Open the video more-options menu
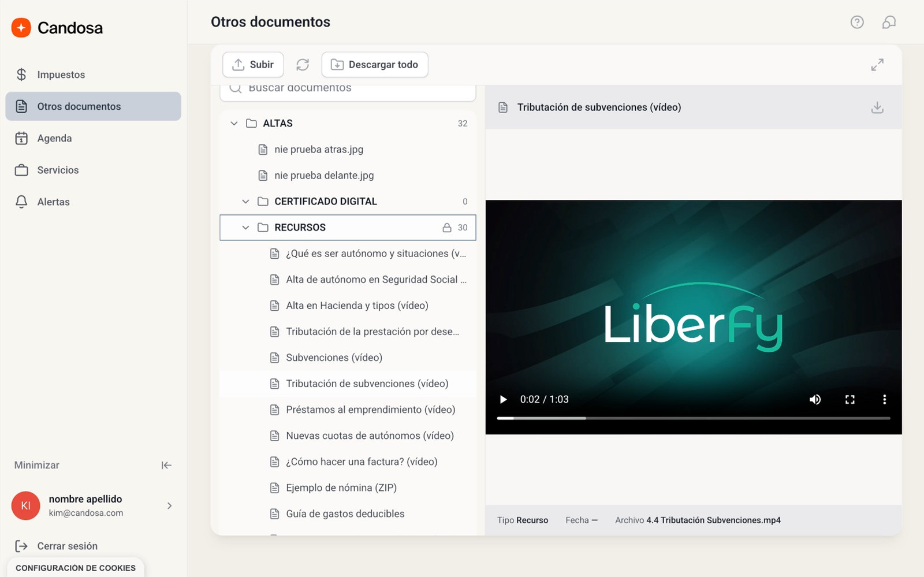 (x=884, y=399)
